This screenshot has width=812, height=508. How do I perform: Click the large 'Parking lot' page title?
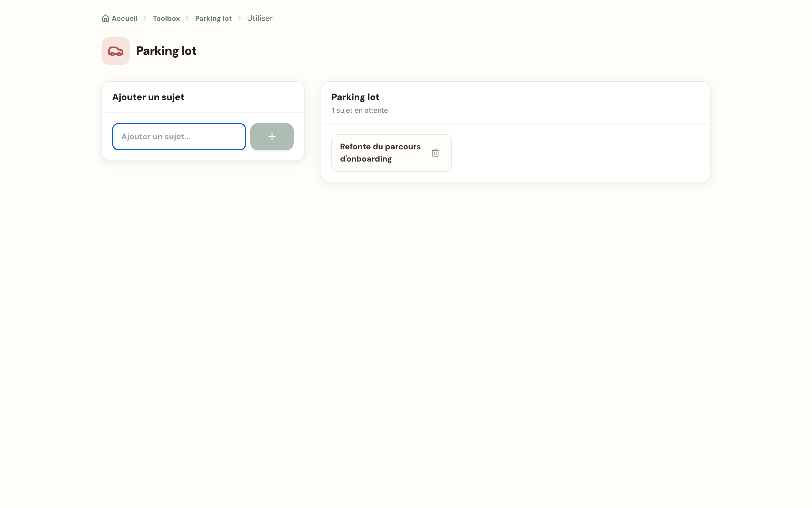pos(166,51)
